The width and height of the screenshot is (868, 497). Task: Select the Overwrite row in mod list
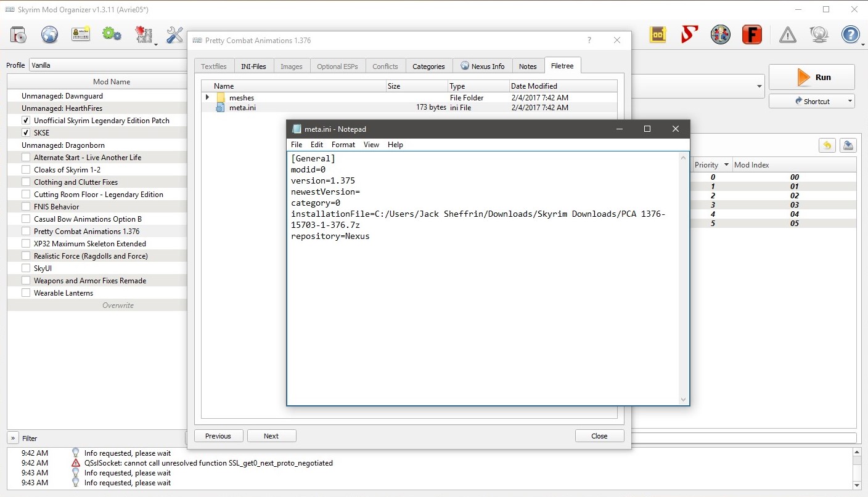click(97, 305)
